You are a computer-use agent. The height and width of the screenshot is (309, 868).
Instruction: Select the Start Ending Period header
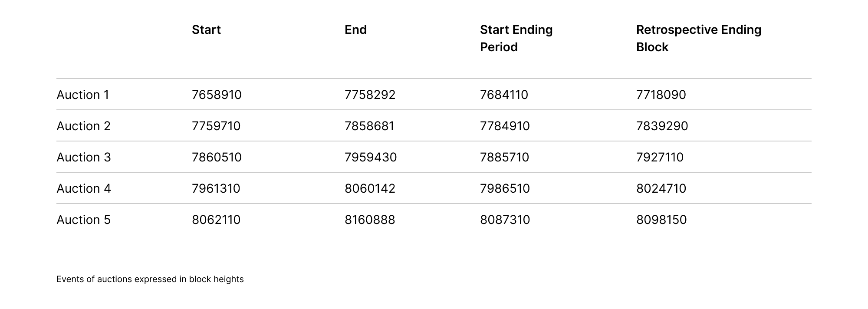point(516,38)
